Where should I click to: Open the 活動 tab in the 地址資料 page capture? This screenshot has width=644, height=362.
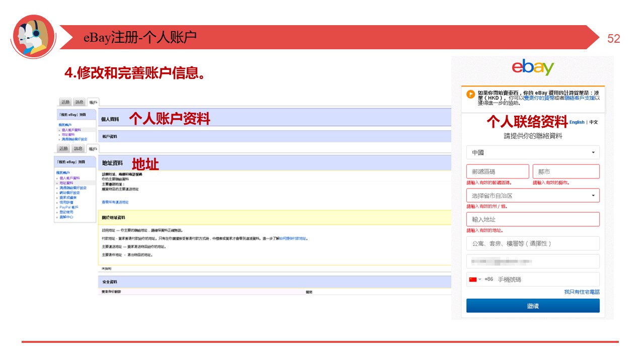click(64, 148)
